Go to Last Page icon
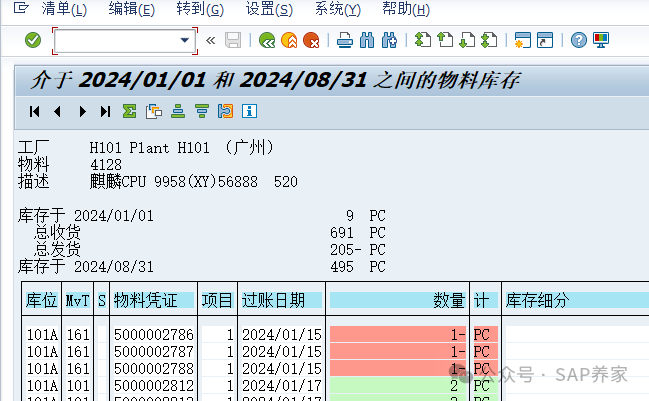Screen dimensions: 649x401 click(489, 41)
